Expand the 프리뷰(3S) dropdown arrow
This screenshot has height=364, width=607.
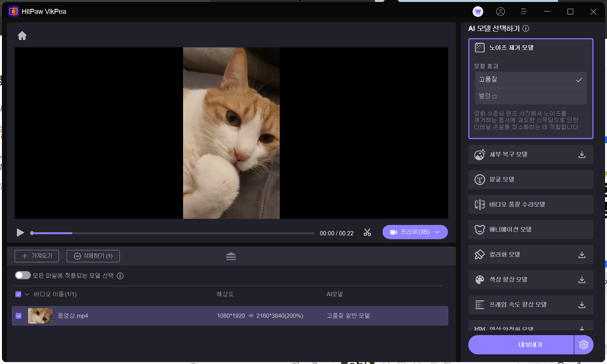coord(437,232)
